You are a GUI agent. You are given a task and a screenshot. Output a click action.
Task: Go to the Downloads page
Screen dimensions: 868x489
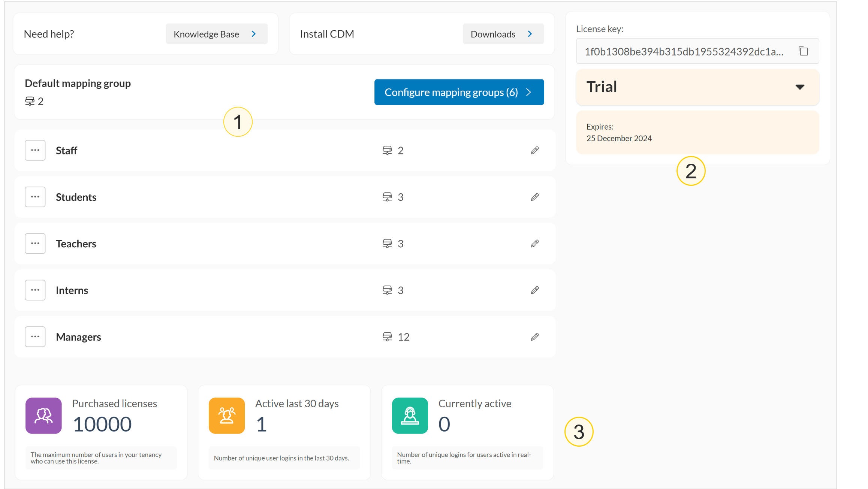point(503,34)
